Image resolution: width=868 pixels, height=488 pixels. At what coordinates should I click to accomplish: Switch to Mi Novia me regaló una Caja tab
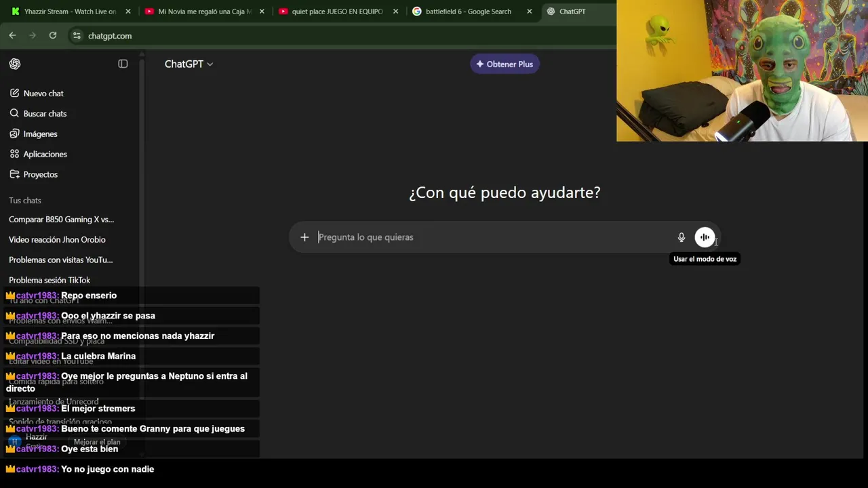point(205,12)
